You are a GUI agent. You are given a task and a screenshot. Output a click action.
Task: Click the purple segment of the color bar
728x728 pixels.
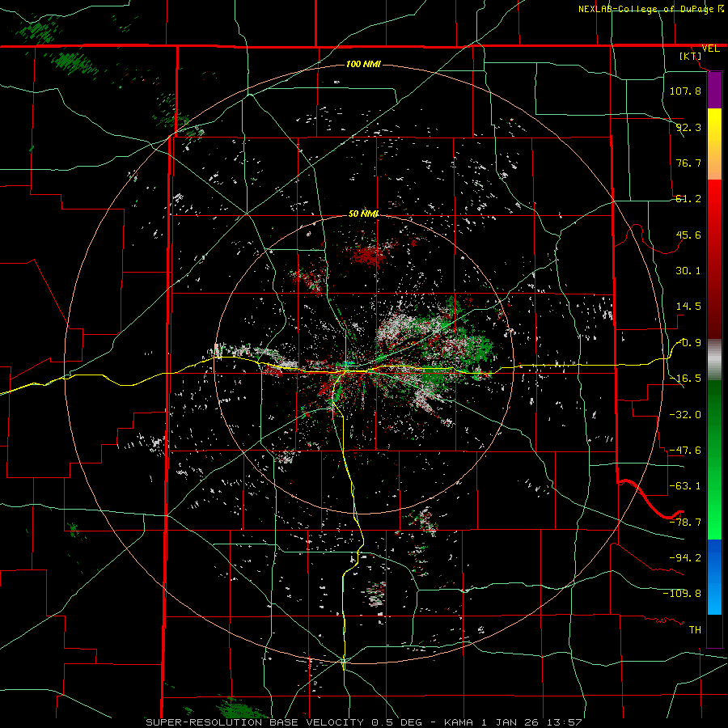(714, 90)
